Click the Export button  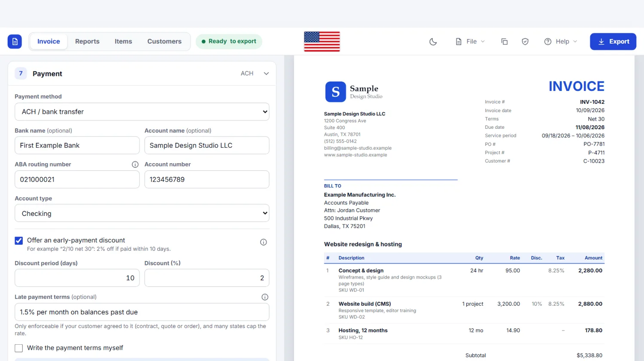tap(613, 42)
